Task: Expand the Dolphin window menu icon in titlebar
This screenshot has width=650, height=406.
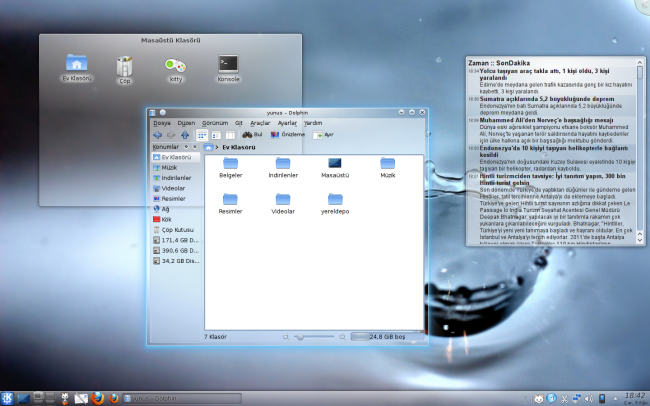Action: point(152,112)
